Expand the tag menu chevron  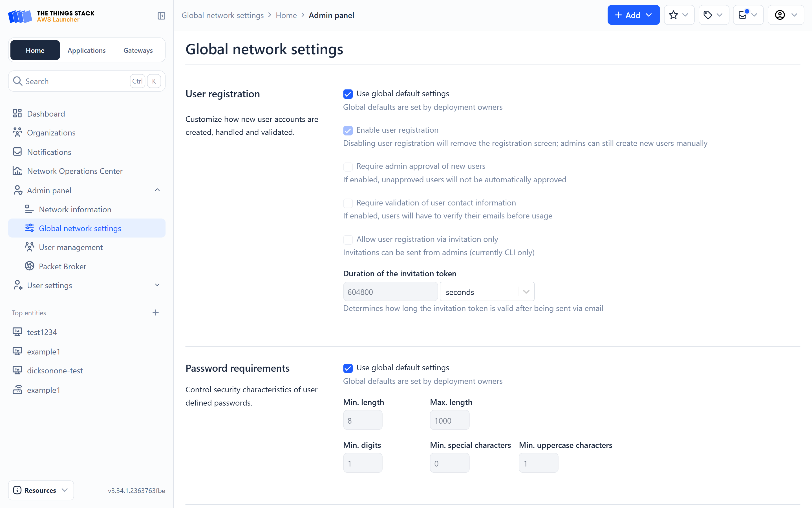pos(720,15)
